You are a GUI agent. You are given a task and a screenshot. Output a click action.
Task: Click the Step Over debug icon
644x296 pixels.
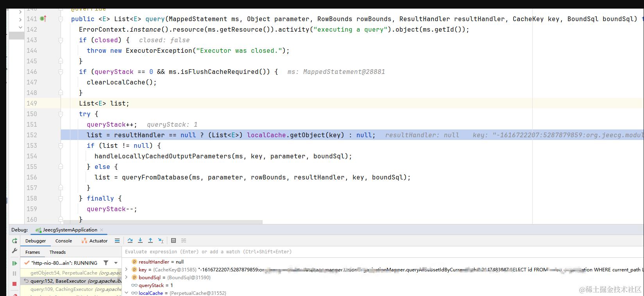[130, 240]
